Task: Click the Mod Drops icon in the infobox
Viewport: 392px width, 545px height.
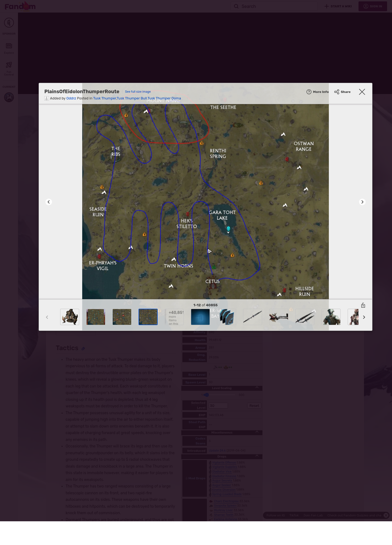Action: 186,478
